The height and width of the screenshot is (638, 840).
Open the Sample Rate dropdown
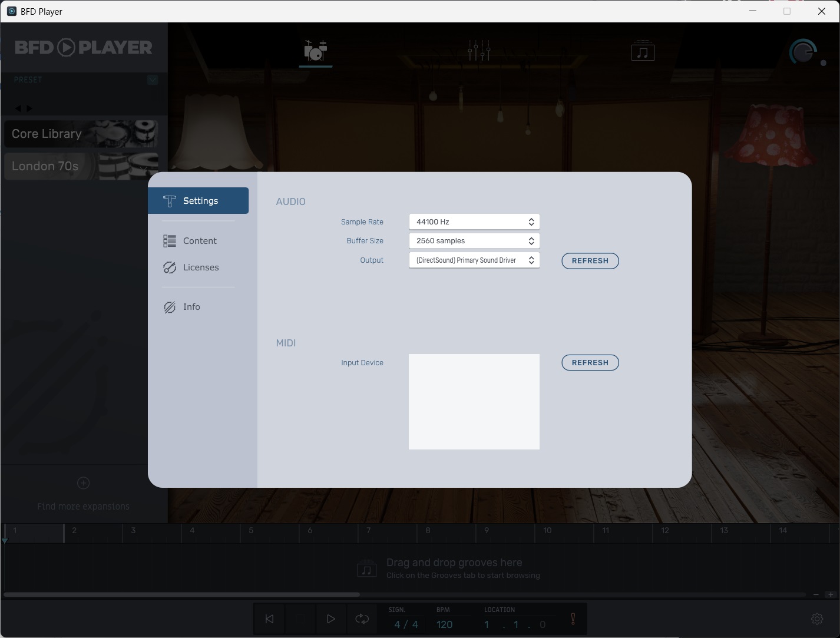[474, 222]
